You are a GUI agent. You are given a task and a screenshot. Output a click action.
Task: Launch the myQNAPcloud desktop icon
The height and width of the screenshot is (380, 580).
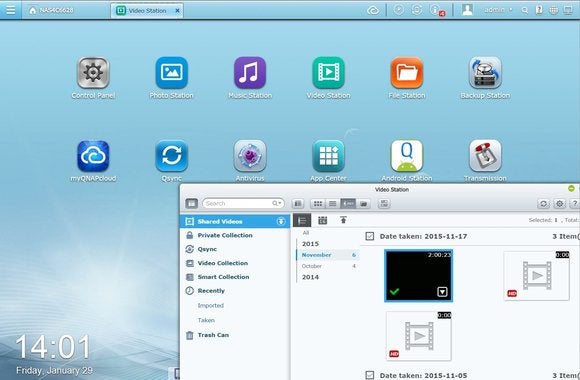93,156
